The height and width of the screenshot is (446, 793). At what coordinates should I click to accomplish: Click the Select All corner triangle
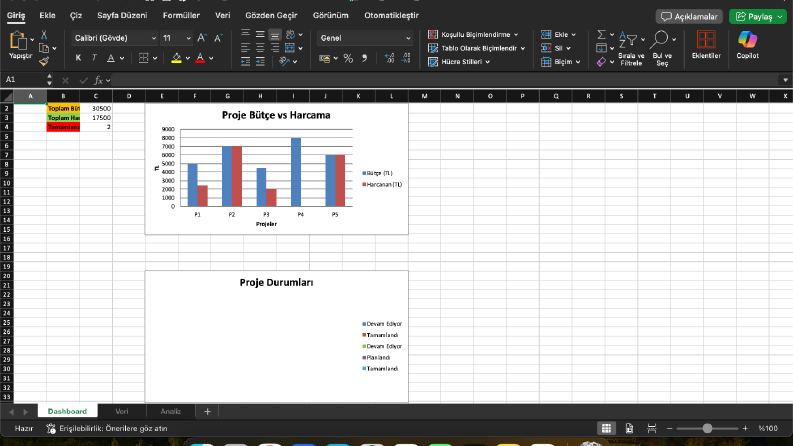pyautogui.click(x=7, y=96)
